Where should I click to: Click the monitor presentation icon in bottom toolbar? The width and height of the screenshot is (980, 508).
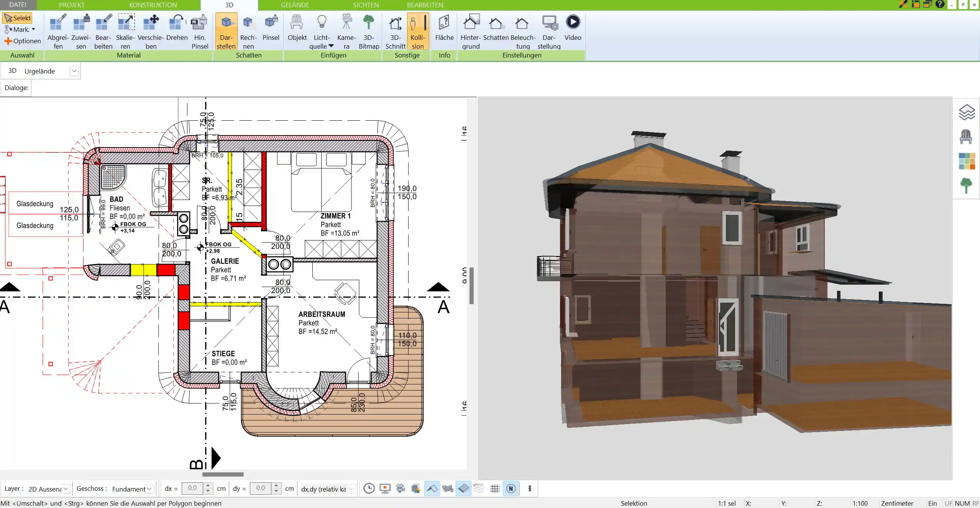pos(385,488)
